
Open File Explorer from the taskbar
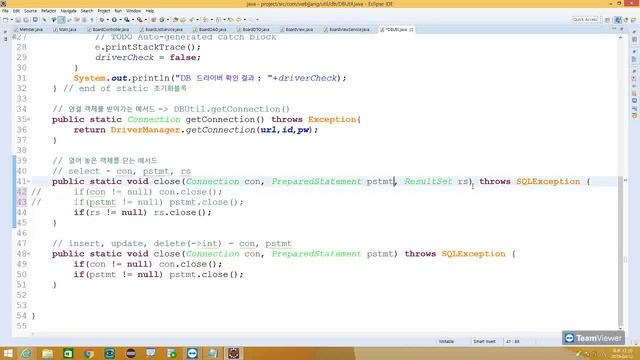pos(47,353)
